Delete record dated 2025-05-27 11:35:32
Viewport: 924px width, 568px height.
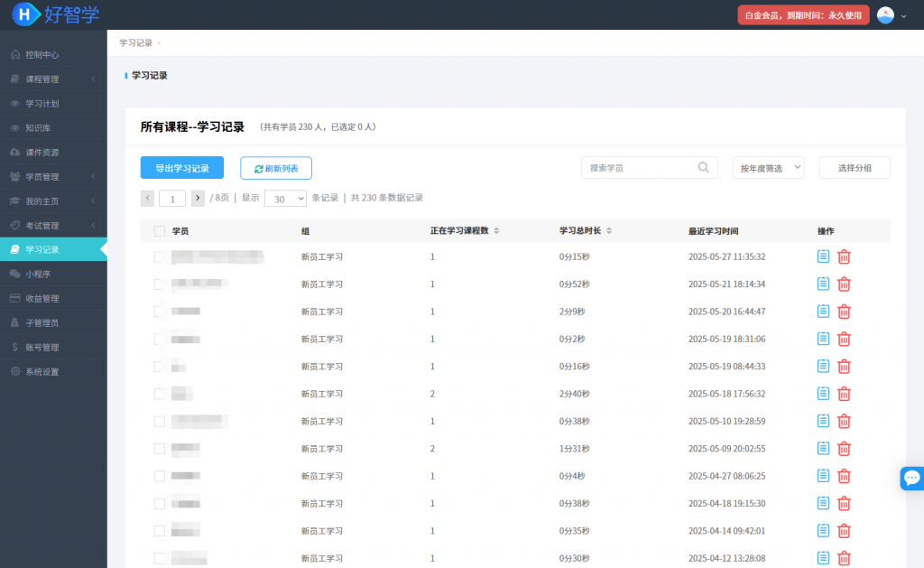pyautogui.click(x=844, y=256)
